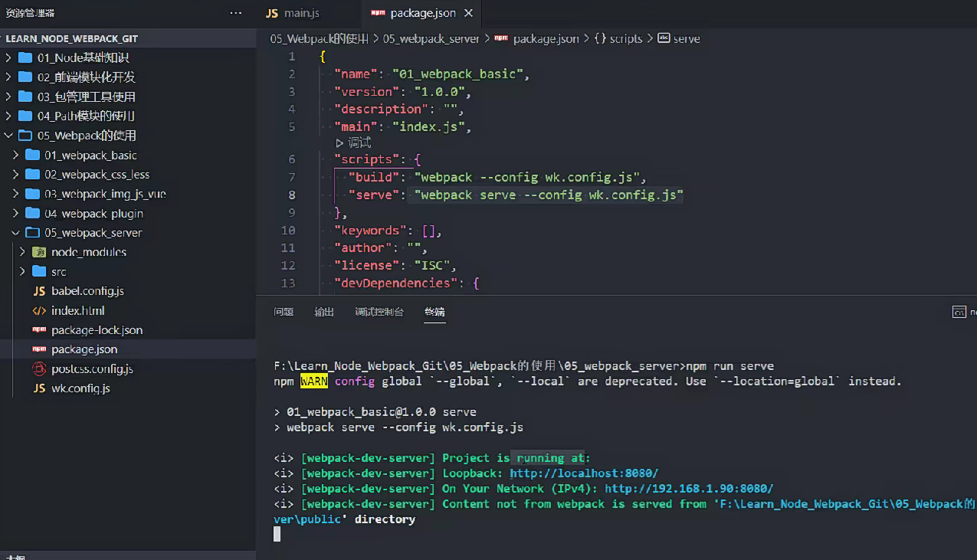The width and height of the screenshot is (977, 560).
Task: Expand src folder chevron
Action: (22, 271)
